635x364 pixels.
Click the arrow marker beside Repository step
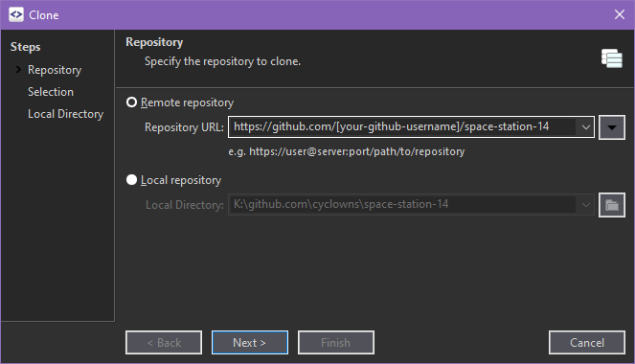[18, 70]
